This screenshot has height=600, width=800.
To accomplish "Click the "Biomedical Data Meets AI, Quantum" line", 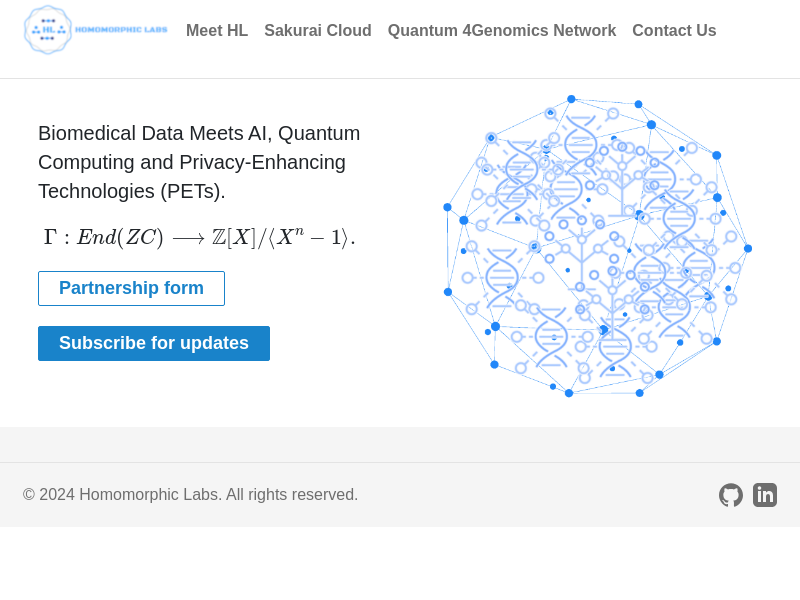I will pos(199,133).
